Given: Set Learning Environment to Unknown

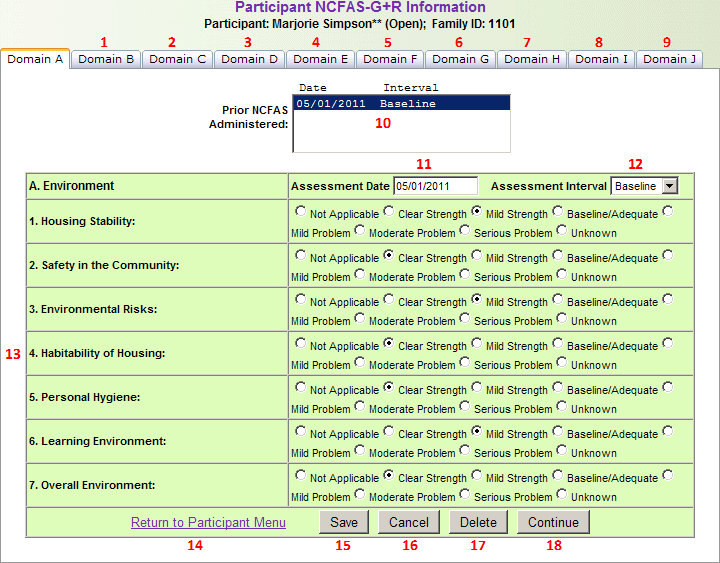Looking at the screenshot, I should (x=562, y=451).
